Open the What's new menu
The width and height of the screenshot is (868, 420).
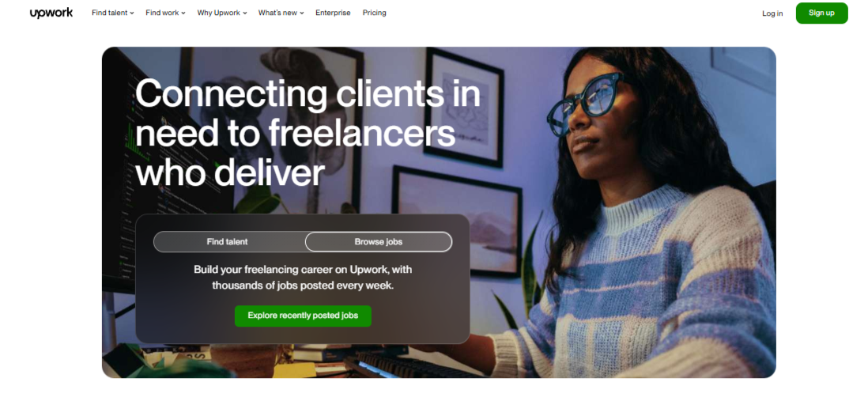(x=281, y=13)
